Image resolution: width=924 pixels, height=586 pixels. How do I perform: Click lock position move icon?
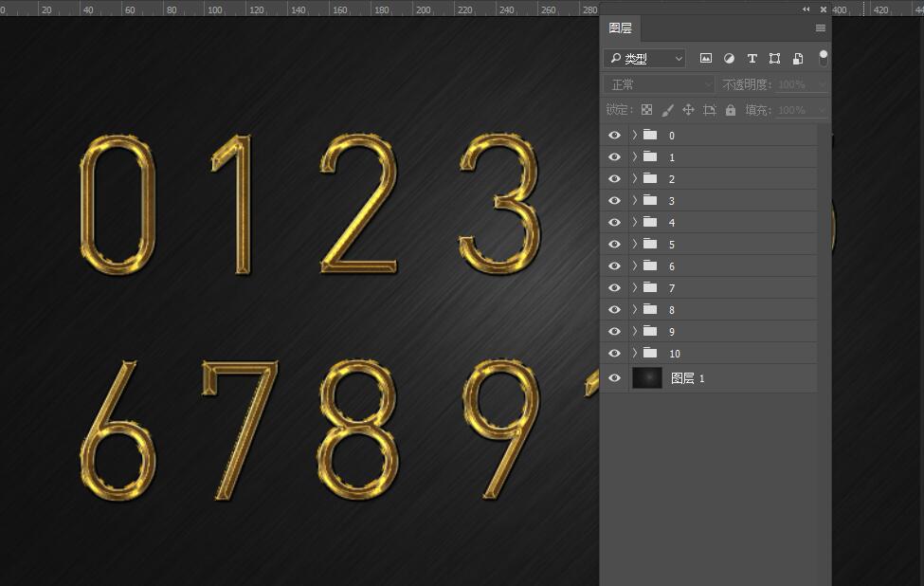point(688,110)
